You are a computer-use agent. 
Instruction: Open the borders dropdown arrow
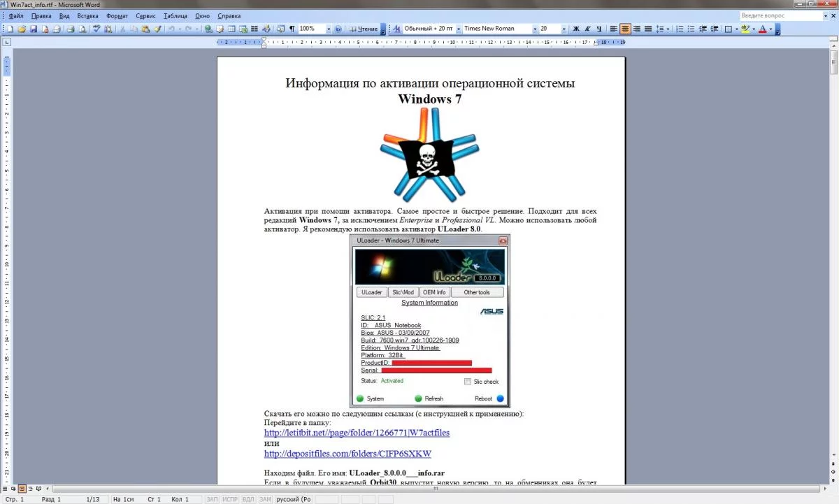736,29
